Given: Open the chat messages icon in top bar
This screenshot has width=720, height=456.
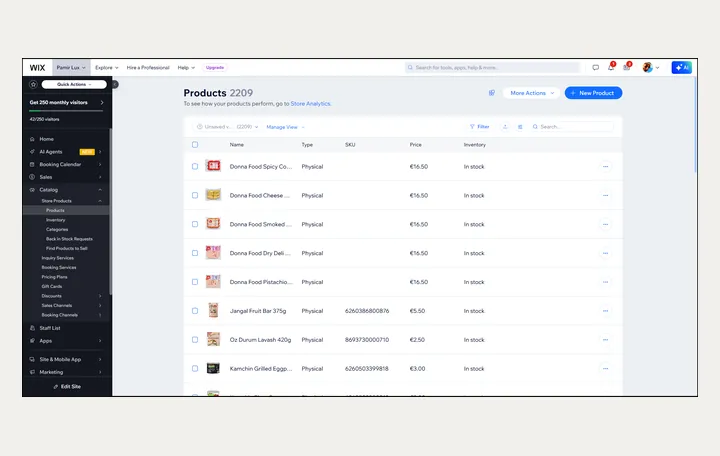Looking at the screenshot, I should coord(596,68).
